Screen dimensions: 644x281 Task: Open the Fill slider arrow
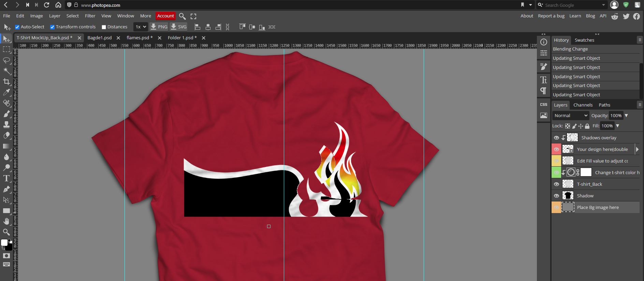pyautogui.click(x=617, y=126)
